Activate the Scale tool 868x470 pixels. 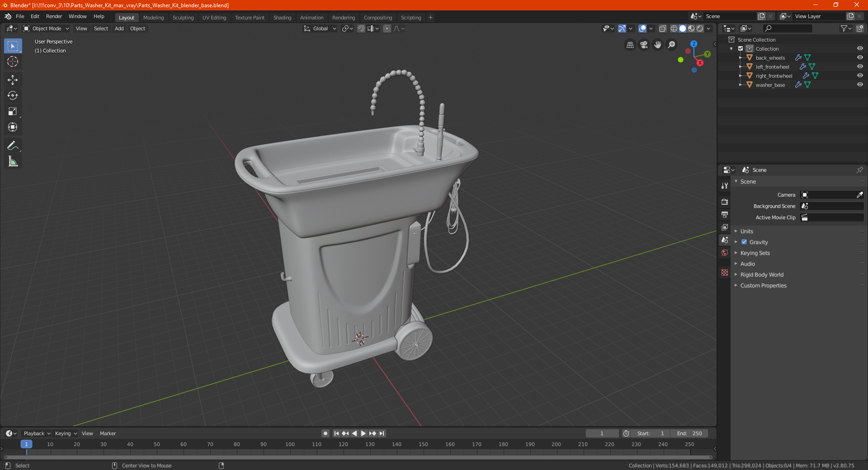(13, 111)
